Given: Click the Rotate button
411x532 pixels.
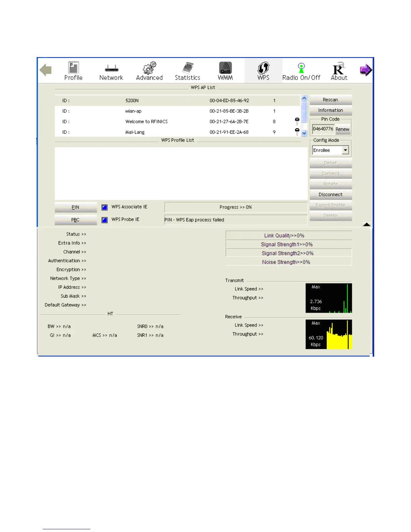Looking at the screenshot, I should point(330,184).
